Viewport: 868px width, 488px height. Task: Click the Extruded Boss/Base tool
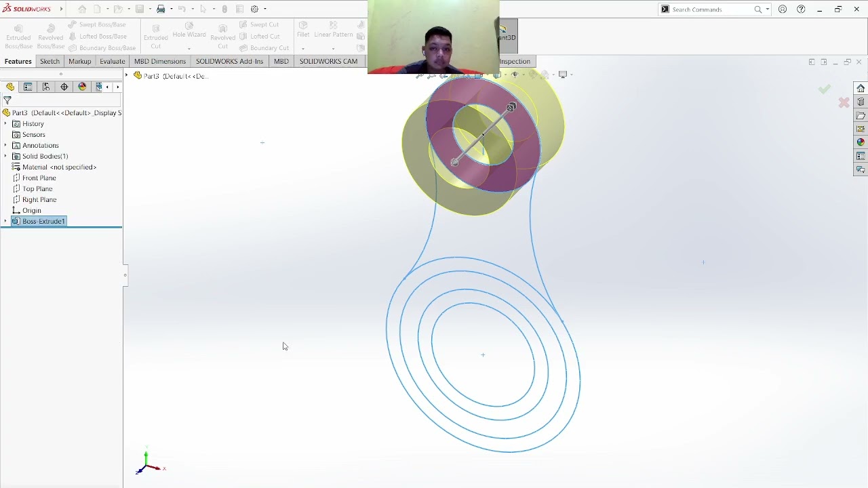18,37
